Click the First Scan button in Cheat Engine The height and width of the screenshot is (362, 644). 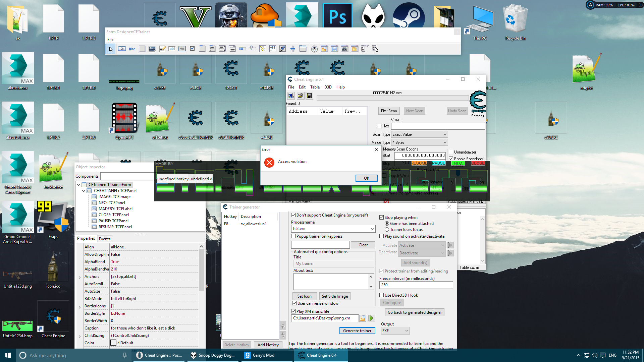(388, 111)
